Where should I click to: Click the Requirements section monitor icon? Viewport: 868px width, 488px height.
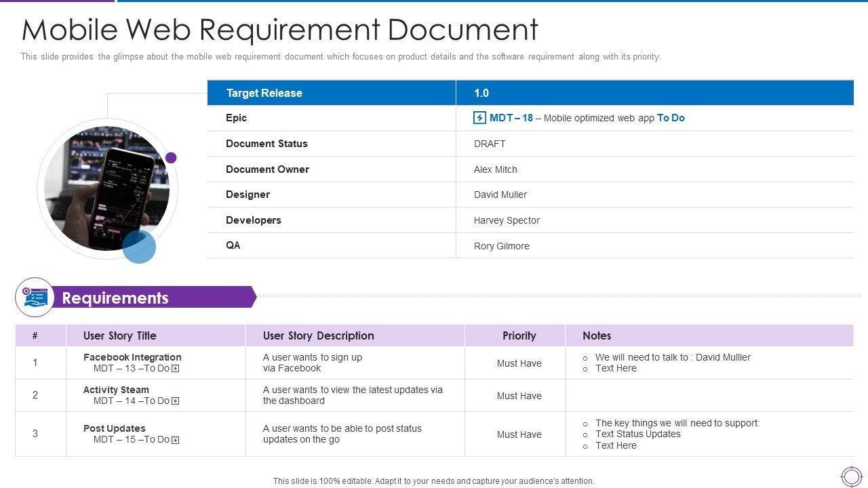[x=35, y=298]
